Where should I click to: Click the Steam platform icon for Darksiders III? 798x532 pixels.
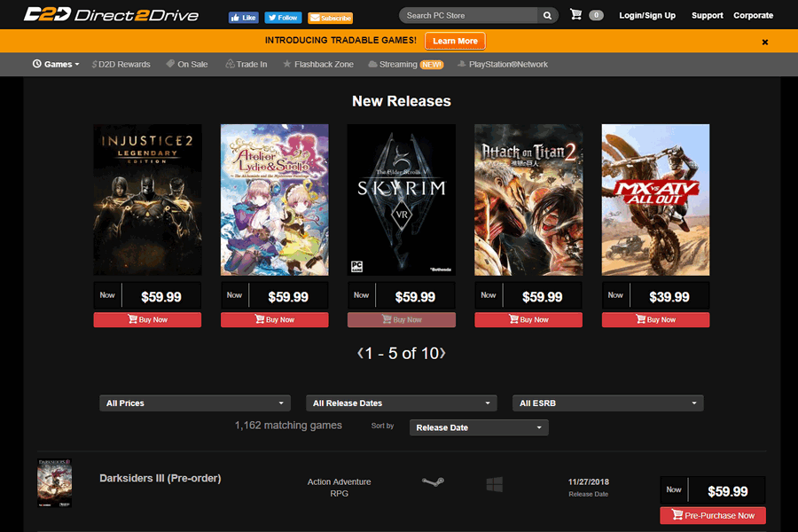[433, 483]
